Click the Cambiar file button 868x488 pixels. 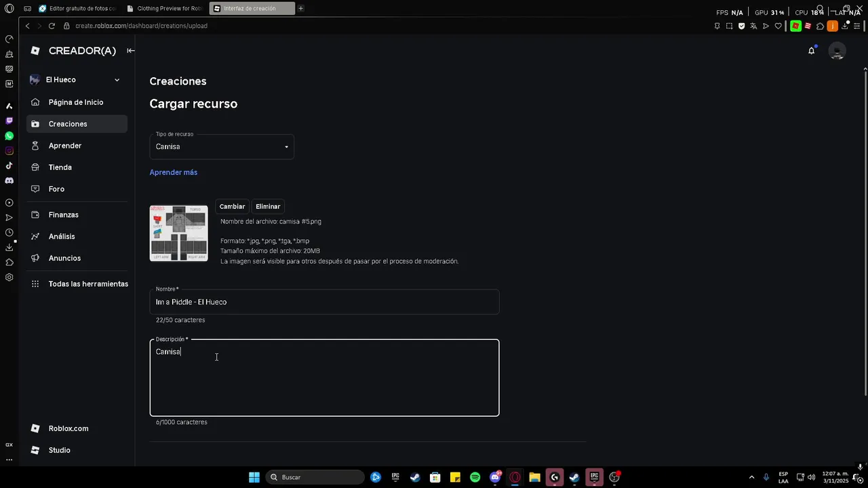(x=232, y=207)
